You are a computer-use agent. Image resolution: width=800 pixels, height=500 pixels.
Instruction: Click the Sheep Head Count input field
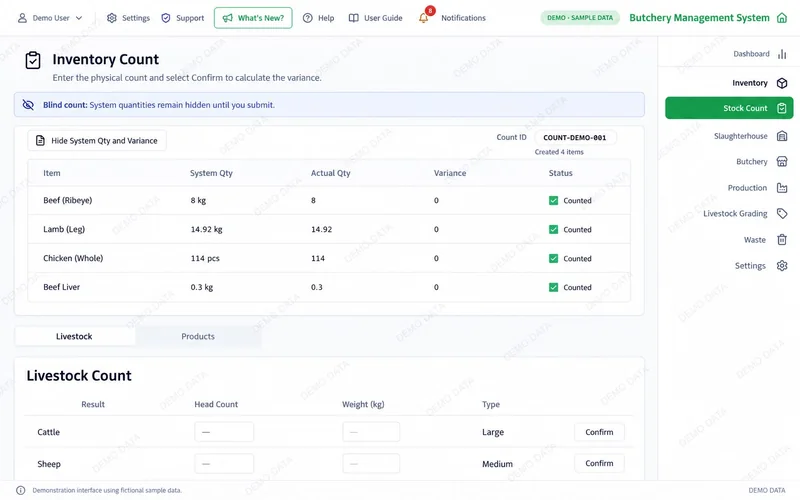[224, 464]
